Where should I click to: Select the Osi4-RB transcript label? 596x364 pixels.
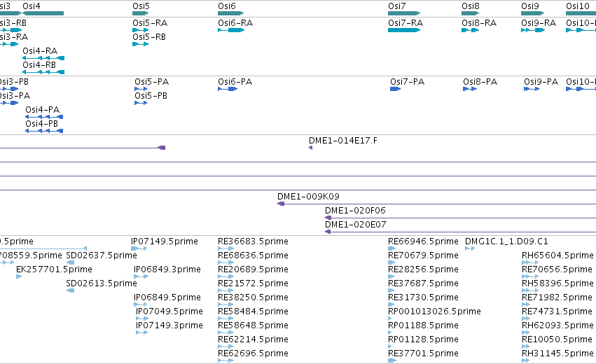39,65
